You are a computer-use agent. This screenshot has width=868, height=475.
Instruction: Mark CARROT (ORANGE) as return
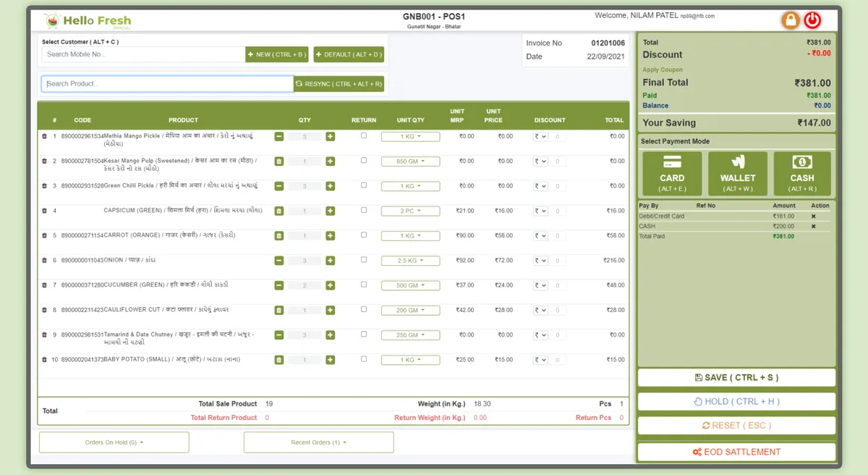coord(364,235)
